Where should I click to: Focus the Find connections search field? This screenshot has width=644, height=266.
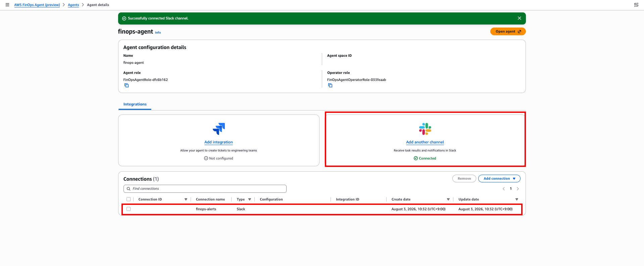point(205,189)
